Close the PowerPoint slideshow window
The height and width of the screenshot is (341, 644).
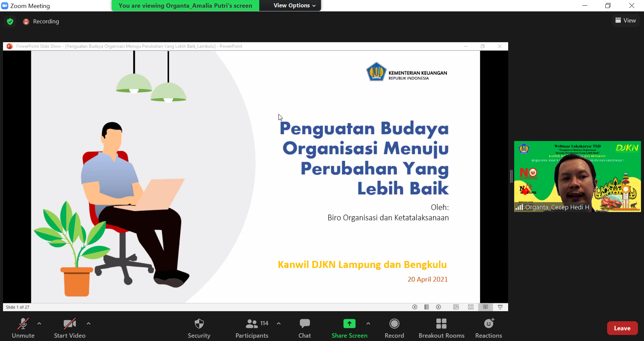click(500, 46)
